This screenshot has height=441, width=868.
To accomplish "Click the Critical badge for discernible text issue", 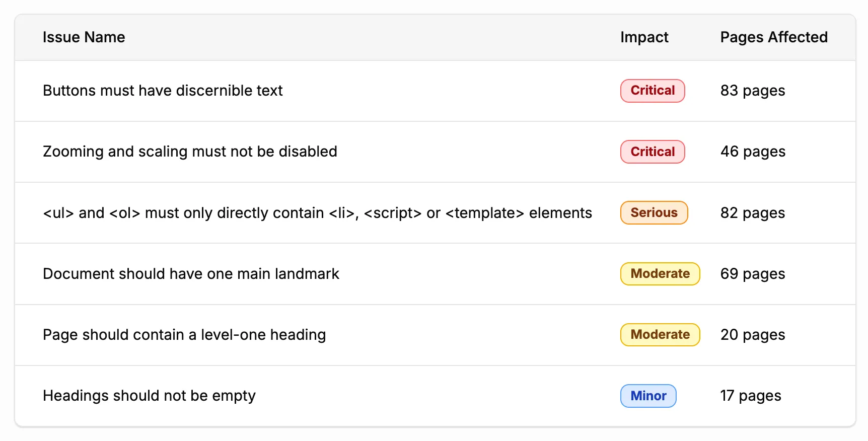I will tap(652, 91).
